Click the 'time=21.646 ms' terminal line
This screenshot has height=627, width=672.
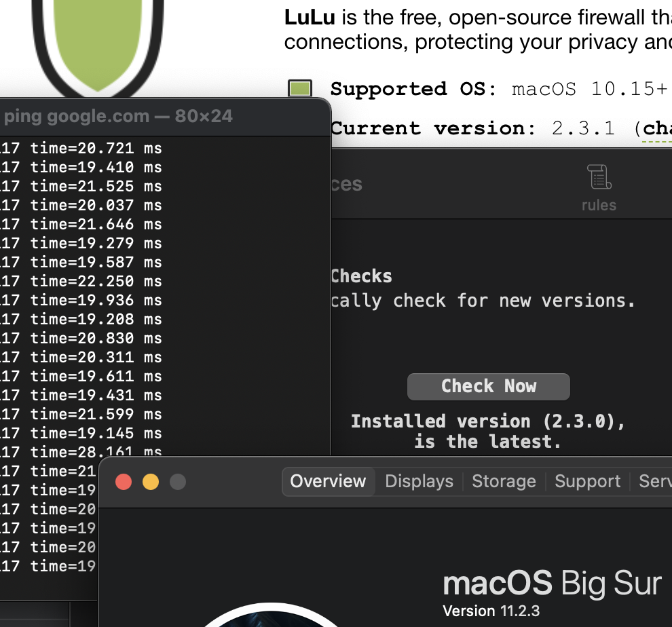(96, 224)
